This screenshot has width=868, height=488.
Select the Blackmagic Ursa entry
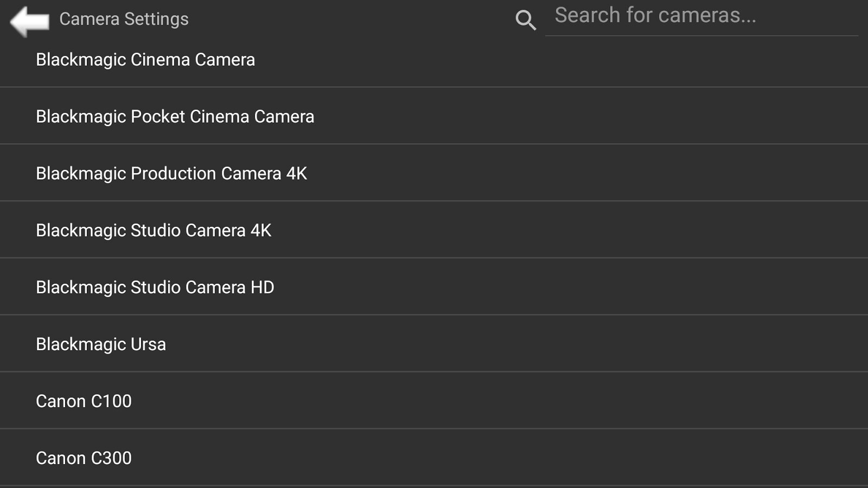point(101,344)
